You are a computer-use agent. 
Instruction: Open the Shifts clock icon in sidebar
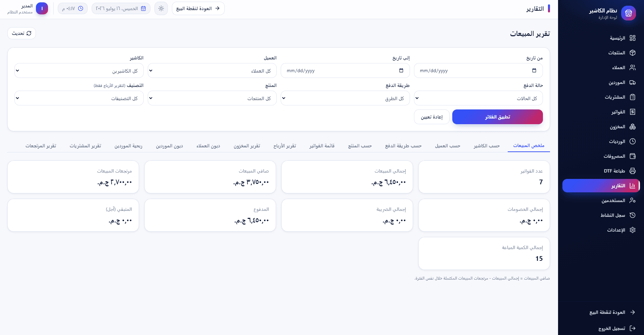633,141
